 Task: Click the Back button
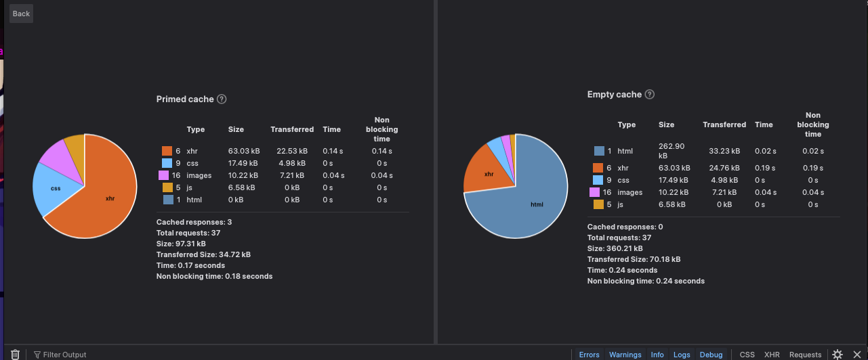(21, 14)
